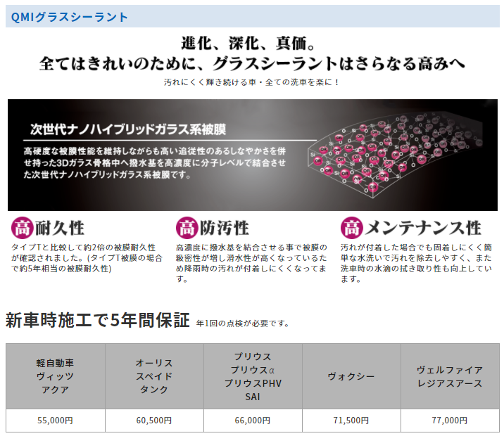Click the ヴォクシー header cell
Viewport: 504px width, 436px height.
(x=351, y=376)
